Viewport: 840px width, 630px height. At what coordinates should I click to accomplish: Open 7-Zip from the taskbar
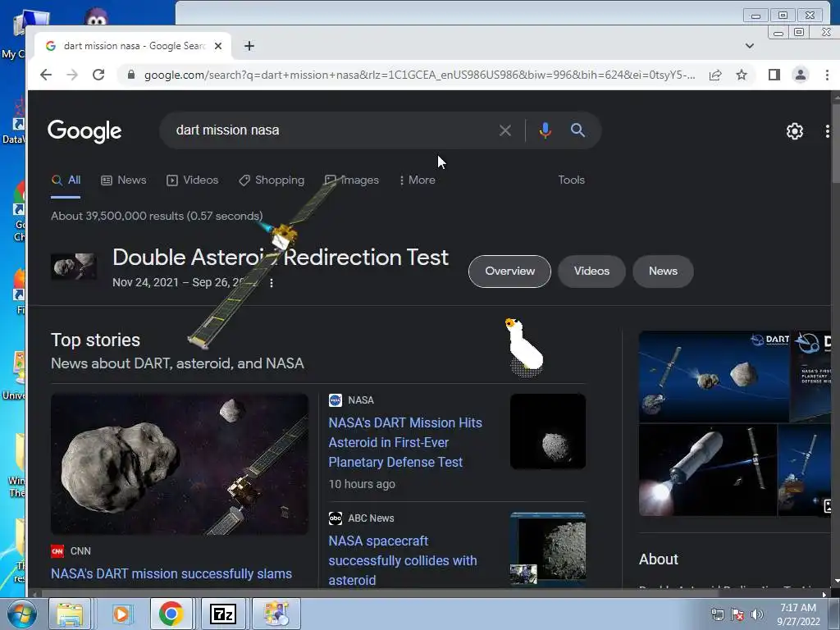223,614
